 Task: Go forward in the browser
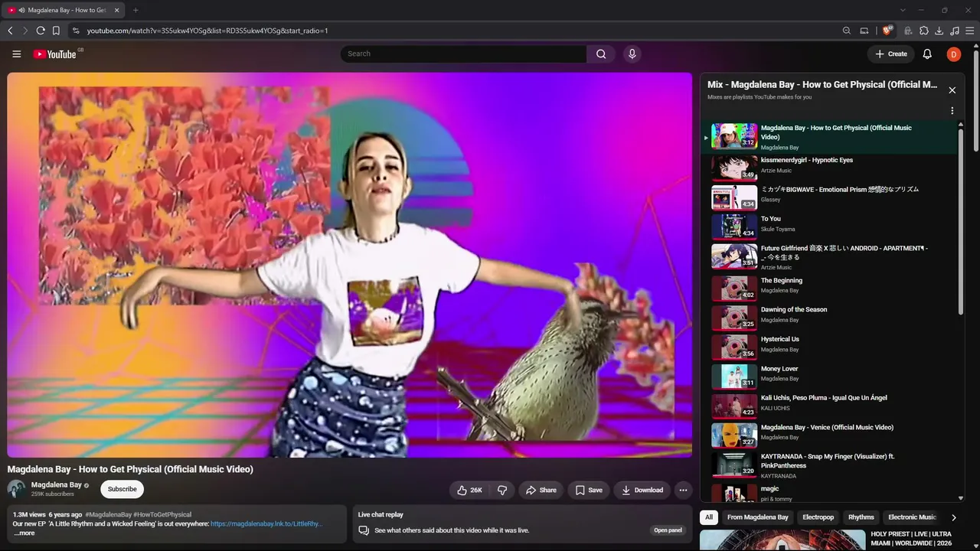coord(25,31)
